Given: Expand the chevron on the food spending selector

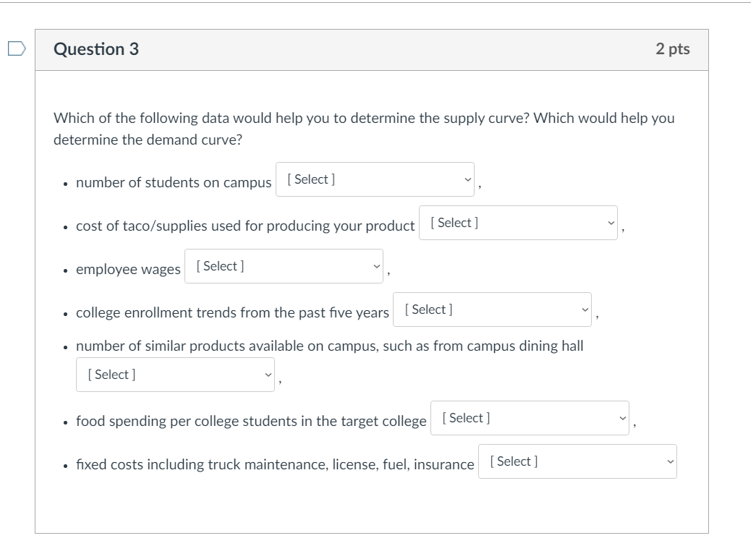Looking at the screenshot, I should [x=623, y=417].
